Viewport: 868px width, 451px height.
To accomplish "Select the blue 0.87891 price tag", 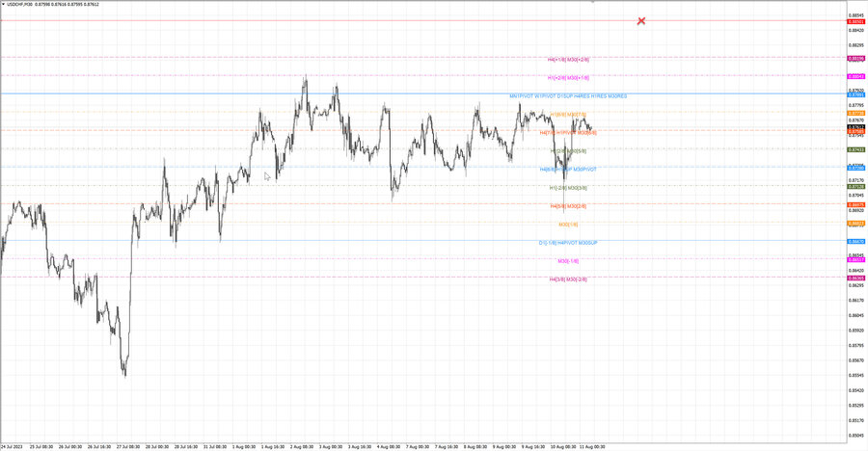I will [x=856, y=95].
